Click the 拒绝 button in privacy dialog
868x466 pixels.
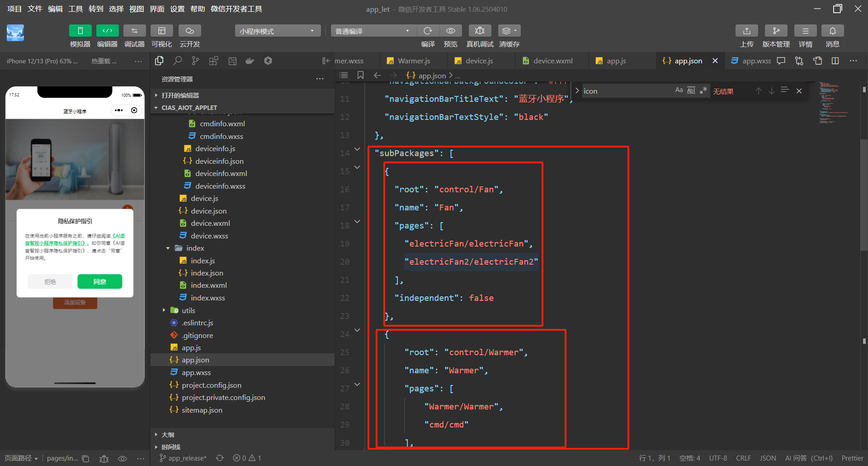click(50, 281)
